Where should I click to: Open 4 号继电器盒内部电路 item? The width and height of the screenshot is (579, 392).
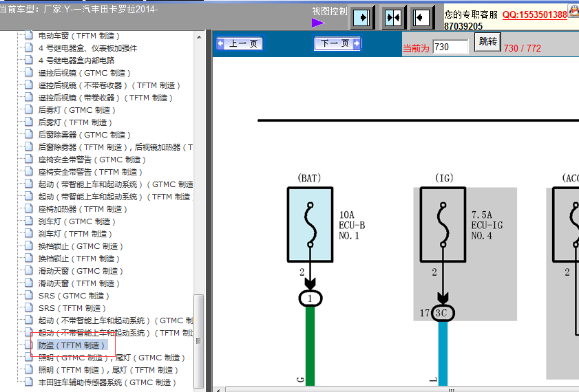point(76,61)
